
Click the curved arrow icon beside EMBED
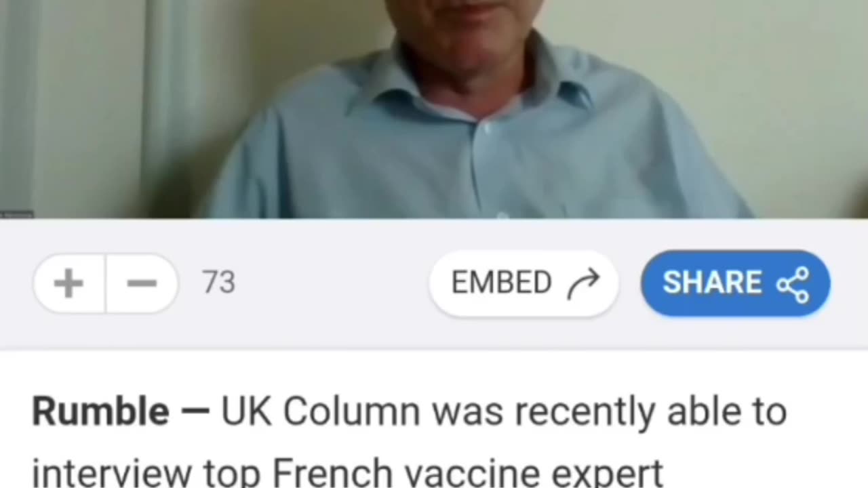pyautogui.click(x=583, y=284)
